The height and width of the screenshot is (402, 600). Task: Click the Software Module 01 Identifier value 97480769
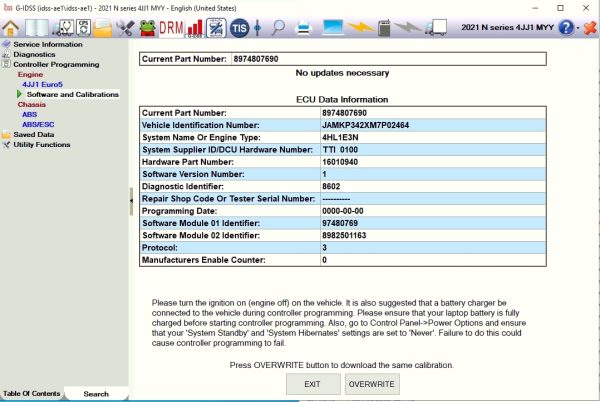point(340,223)
